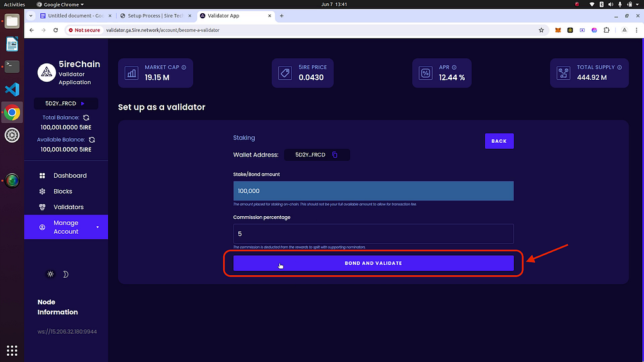This screenshot has width=644, height=362.
Task: Open the Jun 7 13:41 clock
Action: click(335, 4)
